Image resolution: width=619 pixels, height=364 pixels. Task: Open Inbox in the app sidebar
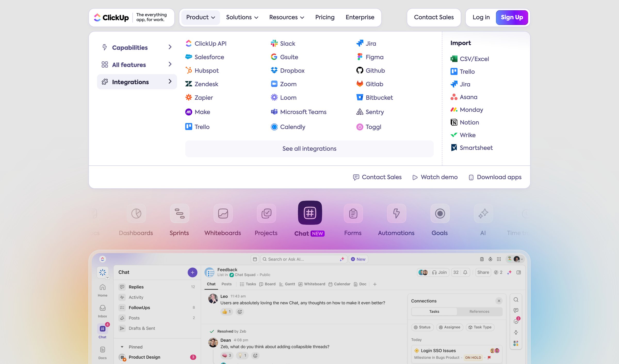pos(102,311)
